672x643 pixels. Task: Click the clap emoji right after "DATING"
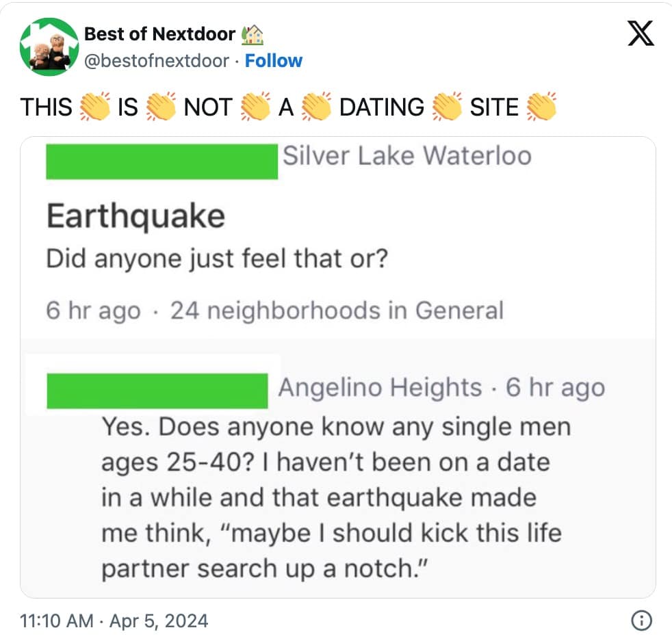coord(447,107)
